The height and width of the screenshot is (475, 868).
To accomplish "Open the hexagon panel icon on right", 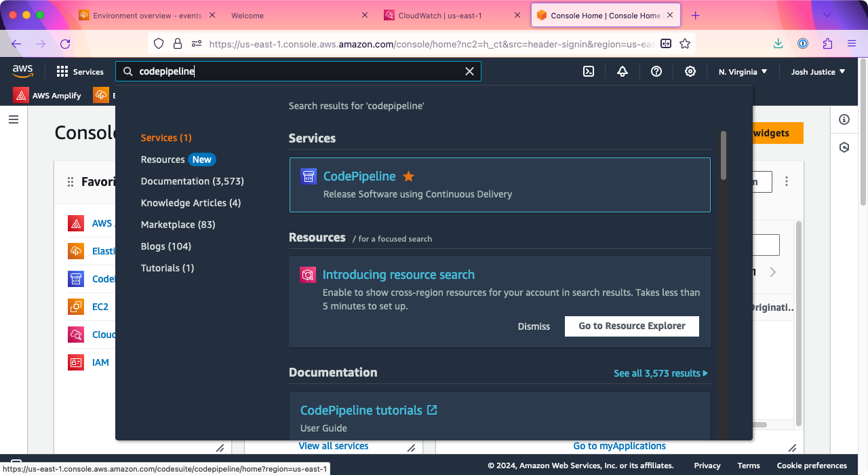I will [x=844, y=147].
